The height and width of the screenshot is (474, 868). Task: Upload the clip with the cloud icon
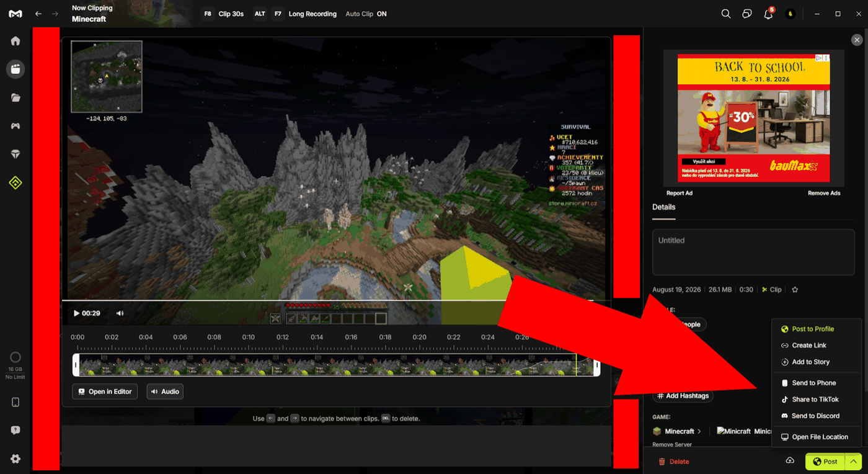(790, 460)
